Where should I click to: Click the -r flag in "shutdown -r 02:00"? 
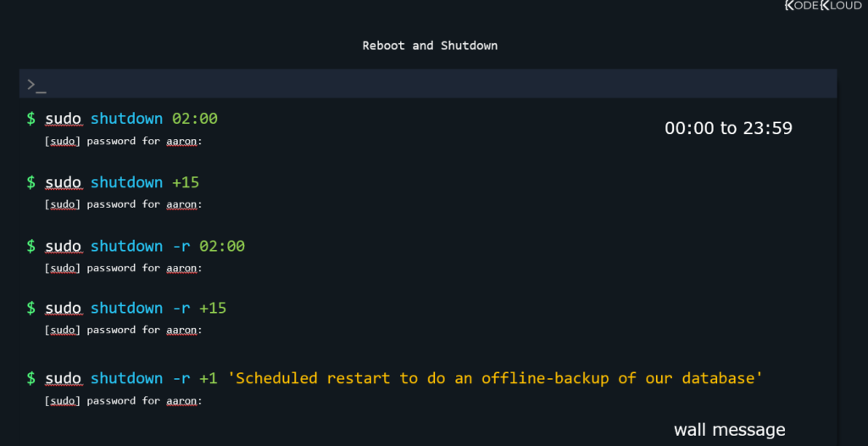pyautogui.click(x=181, y=246)
